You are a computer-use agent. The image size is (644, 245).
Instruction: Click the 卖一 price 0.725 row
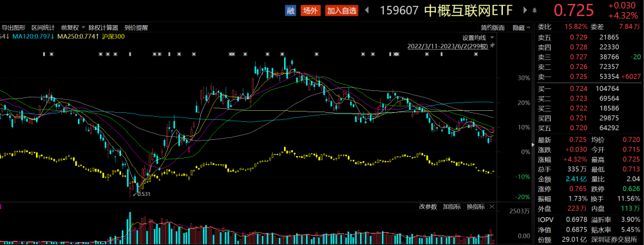[x=589, y=77]
